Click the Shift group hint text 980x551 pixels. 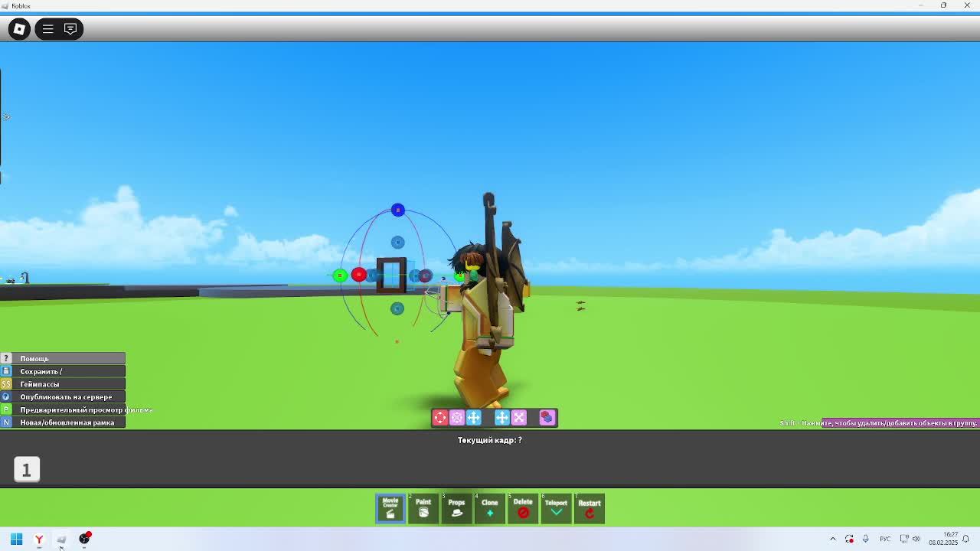(x=878, y=423)
